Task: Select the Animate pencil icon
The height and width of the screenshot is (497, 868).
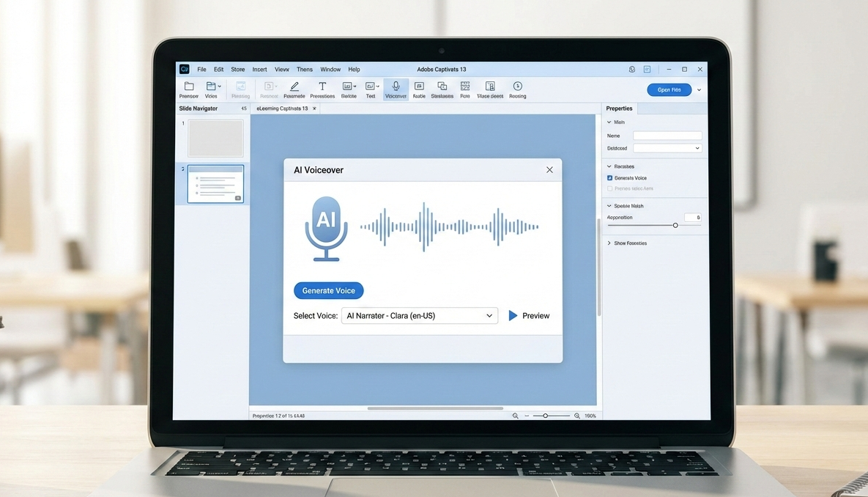Action: pos(294,89)
